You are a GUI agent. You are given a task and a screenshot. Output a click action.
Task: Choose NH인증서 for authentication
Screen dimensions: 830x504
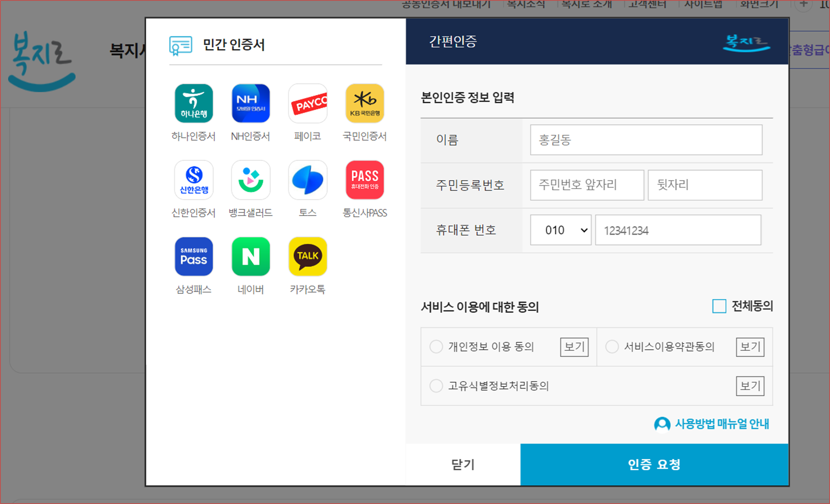click(x=250, y=103)
